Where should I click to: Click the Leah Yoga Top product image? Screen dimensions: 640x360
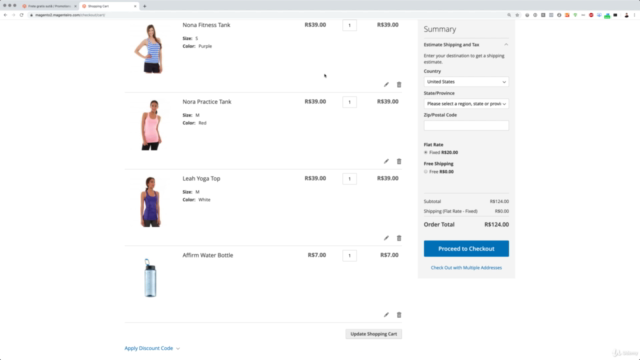151,202
